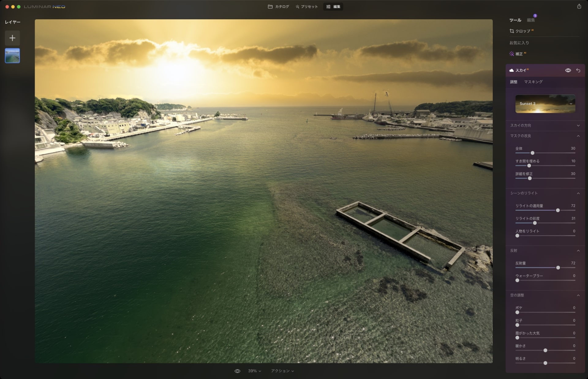The height and width of the screenshot is (379, 588).
Task: Add a new layer with plus button
Action: click(x=12, y=38)
